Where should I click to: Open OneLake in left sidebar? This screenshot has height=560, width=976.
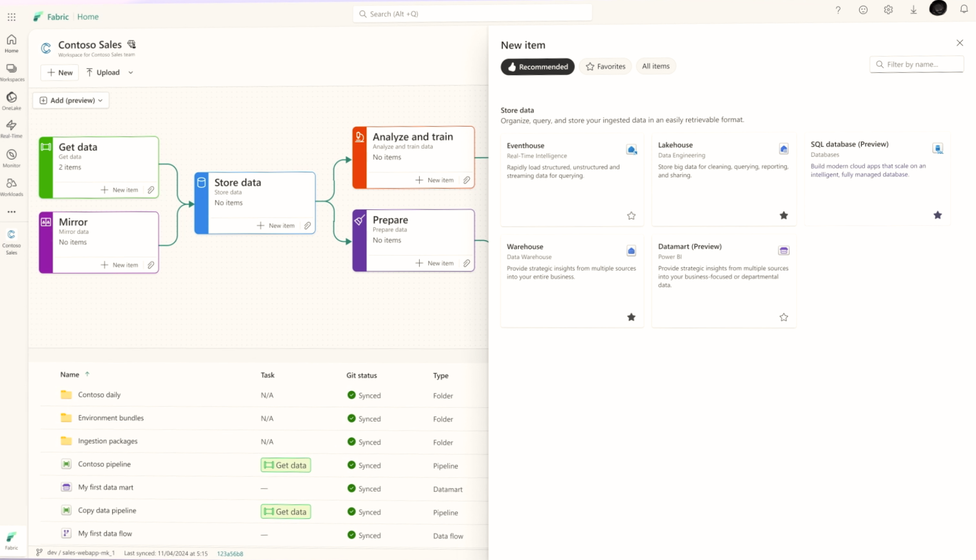click(x=12, y=101)
